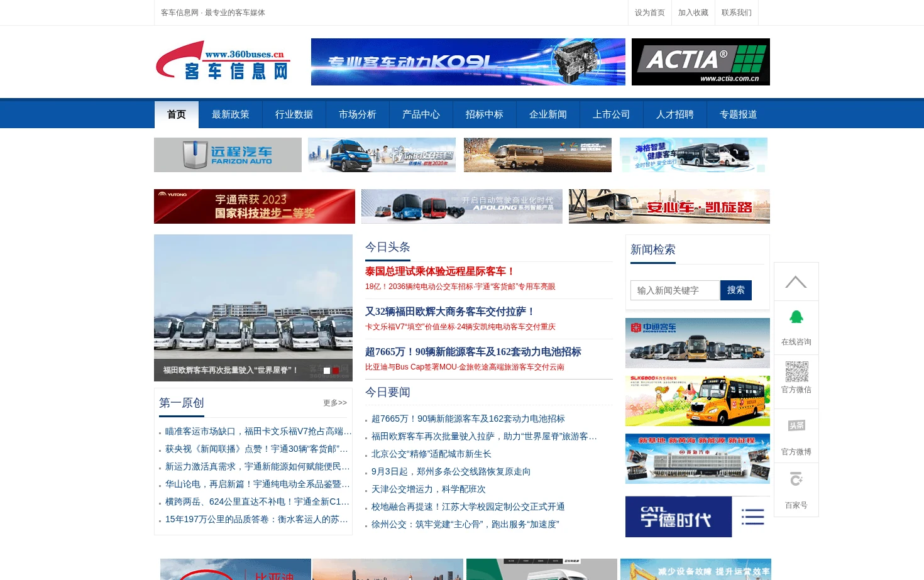Open the blue van banner ad
The width and height of the screenshot is (924, 580).
(x=382, y=155)
